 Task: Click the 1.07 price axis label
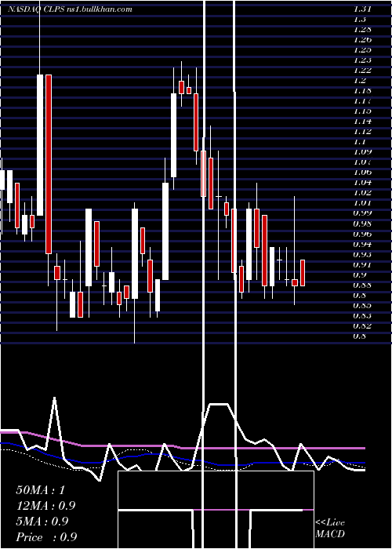tap(362, 162)
